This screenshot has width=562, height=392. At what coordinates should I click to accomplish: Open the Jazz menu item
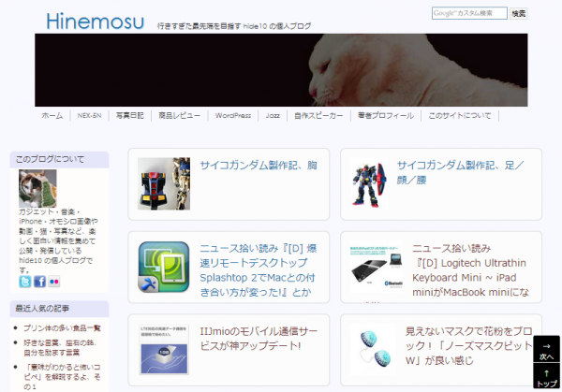[273, 116]
